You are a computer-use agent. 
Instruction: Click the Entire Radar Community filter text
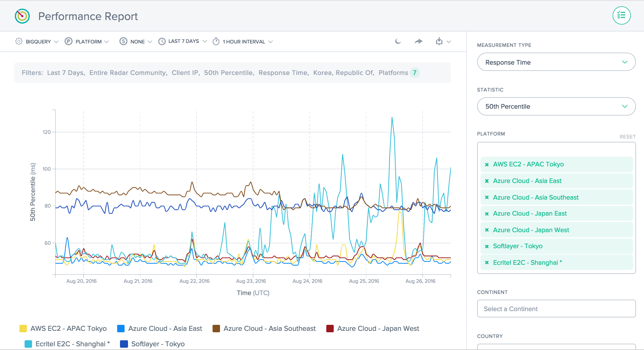coord(128,73)
